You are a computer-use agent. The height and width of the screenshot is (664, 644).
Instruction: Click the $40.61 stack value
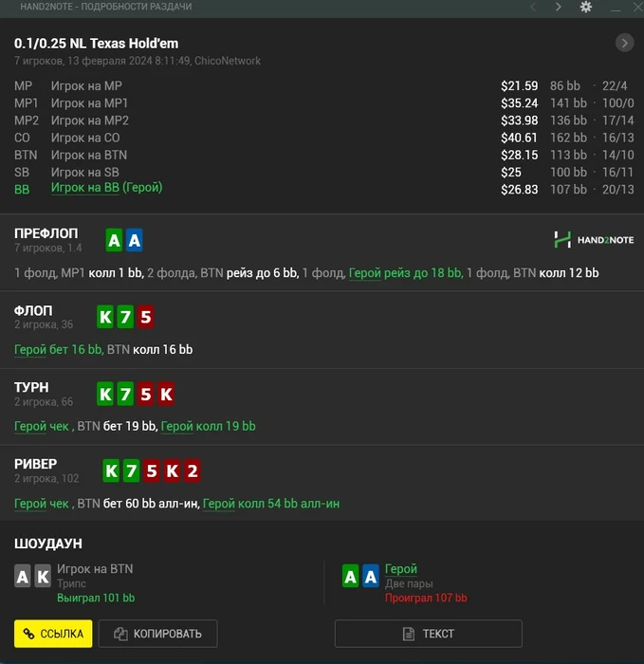[519, 138]
